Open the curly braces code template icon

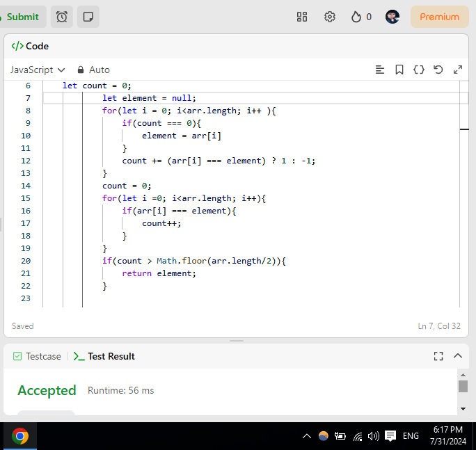tap(419, 70)
